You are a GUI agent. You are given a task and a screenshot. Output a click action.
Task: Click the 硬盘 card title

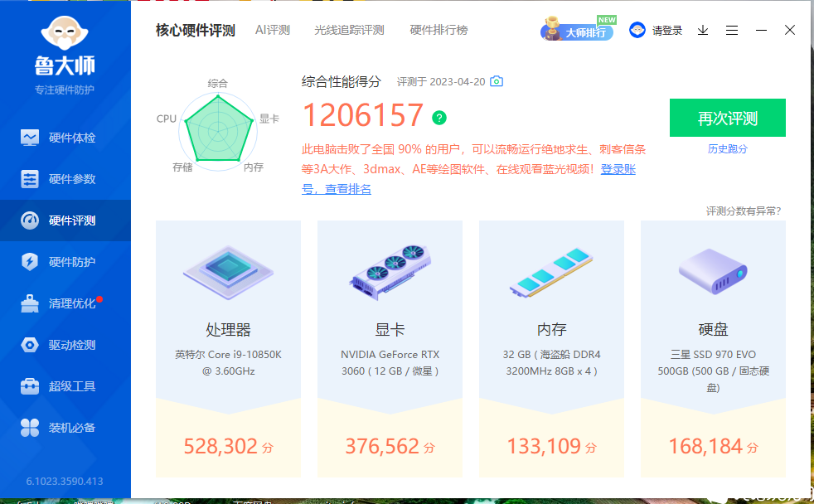[x=713, y=329]
